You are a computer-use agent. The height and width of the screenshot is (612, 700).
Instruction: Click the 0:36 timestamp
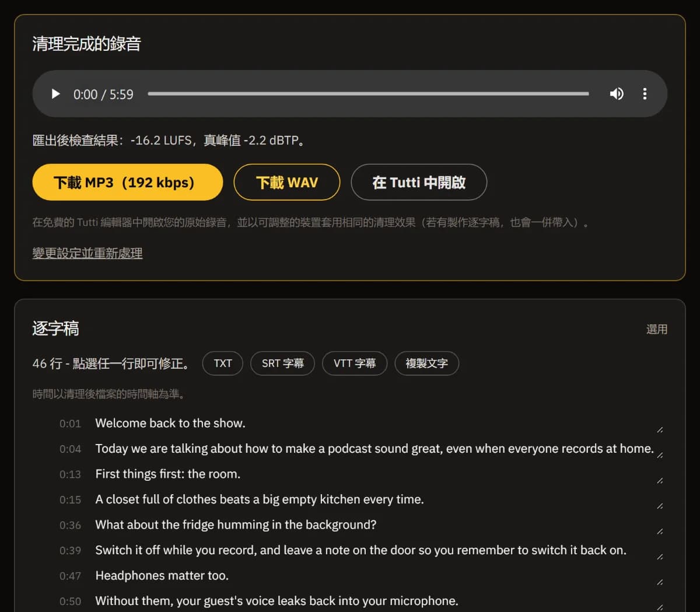click(x=70, y=525)
